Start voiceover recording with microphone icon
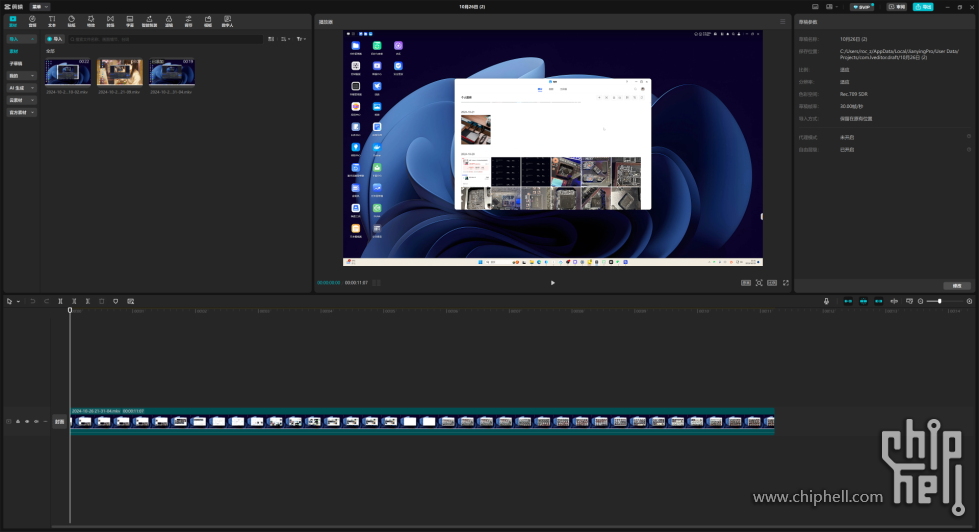Image resolution: width=979 pixels, height=532 pixels. click(x=826, y=301)
